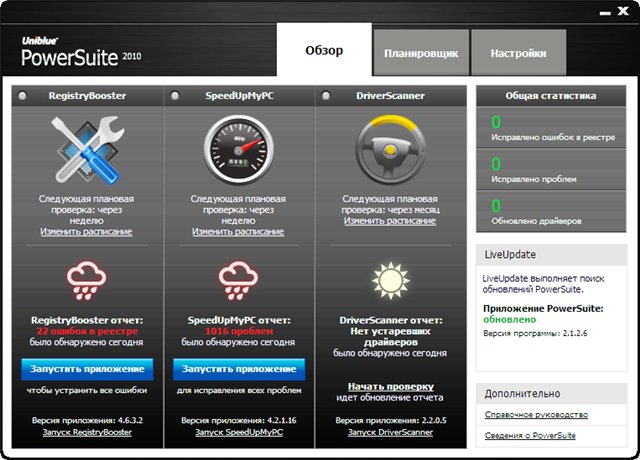Open the Справочное руководство link
Image resolution: width=640 pixels, height=460 pixels.
point(536,414)
